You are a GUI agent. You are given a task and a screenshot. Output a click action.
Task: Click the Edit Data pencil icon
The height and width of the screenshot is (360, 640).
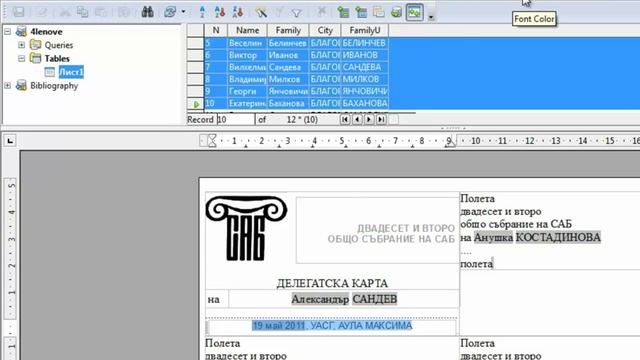tap(41, 12)
